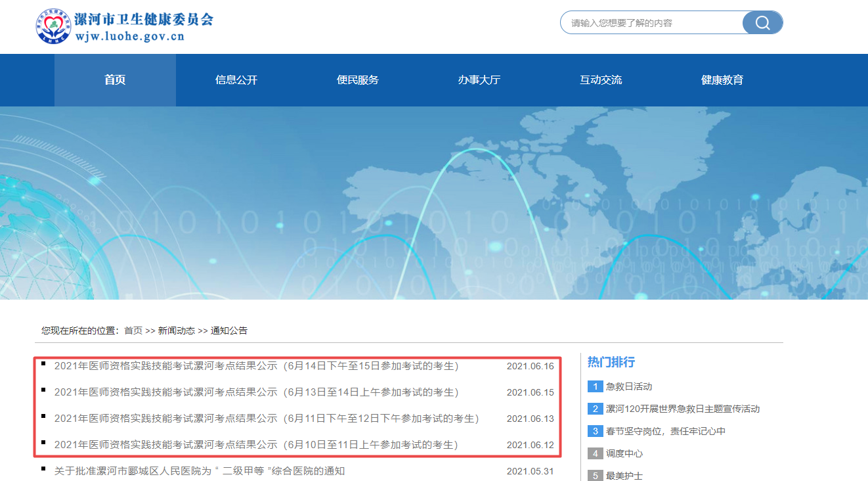Click the Luohe Health Commission logo
The image size is (868, 481).
(53, 26)
